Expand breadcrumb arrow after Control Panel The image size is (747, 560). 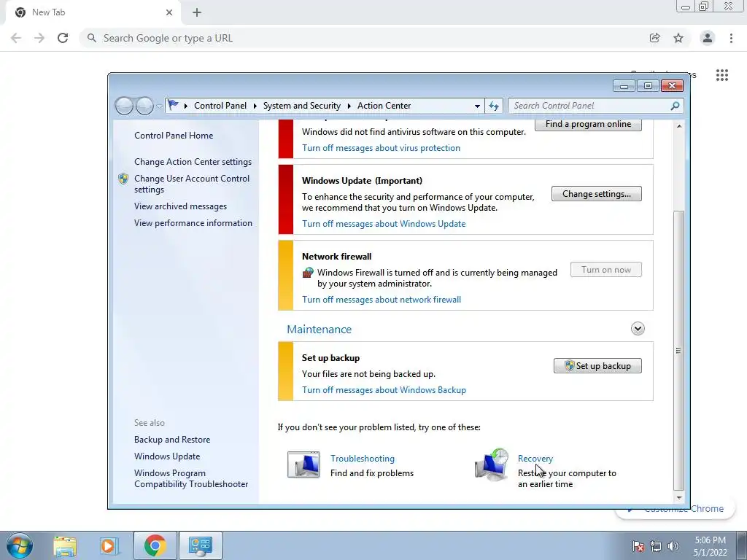click(x=255, y=106)
